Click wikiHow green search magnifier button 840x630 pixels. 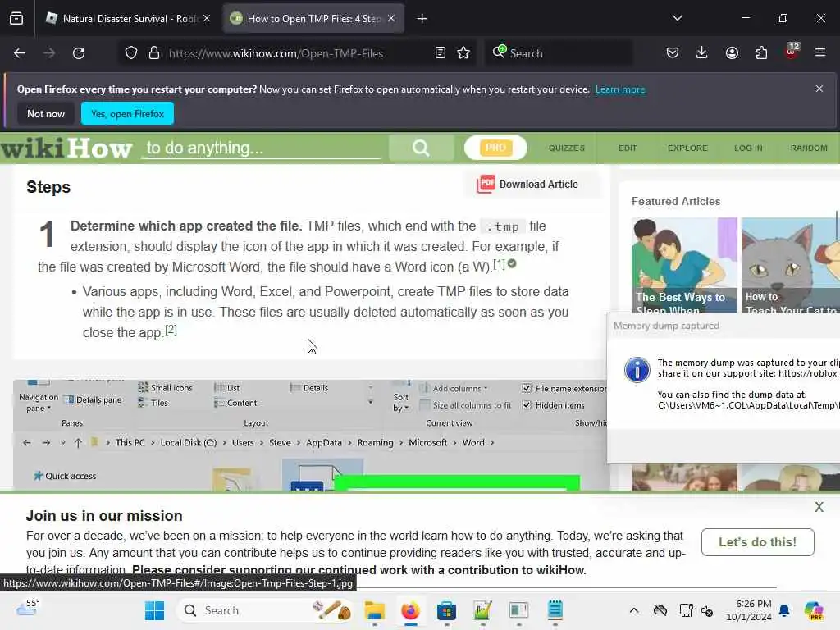click(x=421, y=148)
